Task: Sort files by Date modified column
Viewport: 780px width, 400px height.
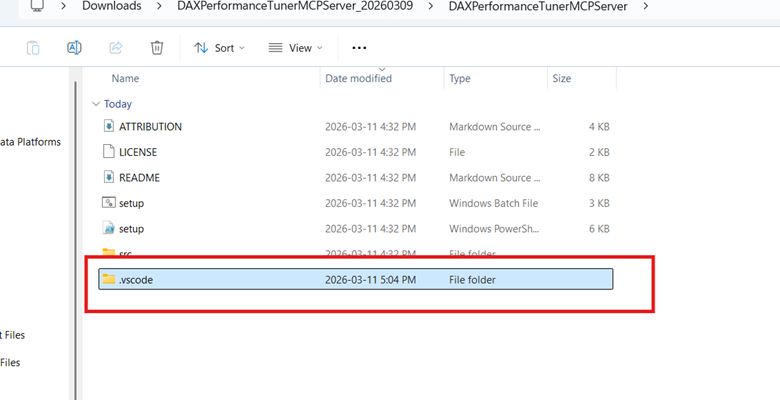Action: (x=358, y=78)
